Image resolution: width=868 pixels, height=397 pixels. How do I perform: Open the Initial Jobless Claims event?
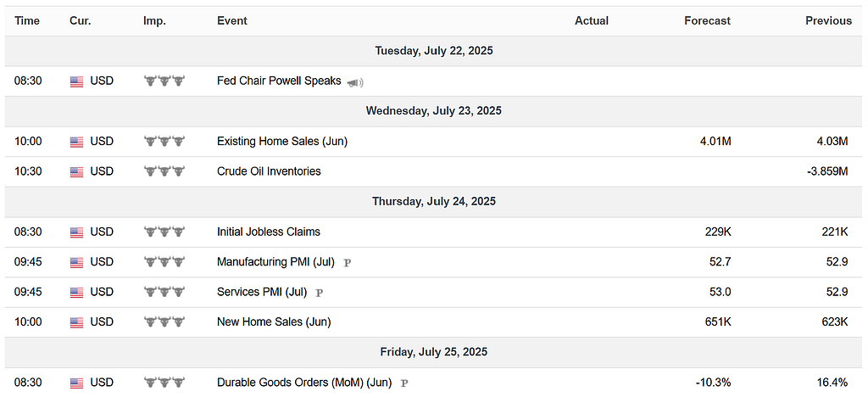(x=269, y=232)
